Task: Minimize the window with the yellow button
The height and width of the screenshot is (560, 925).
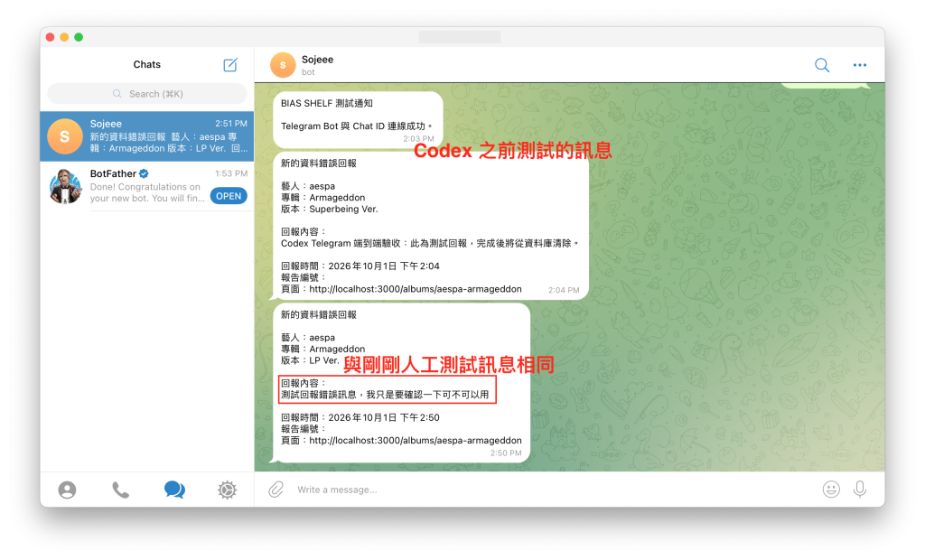Action: pos(64,37)
